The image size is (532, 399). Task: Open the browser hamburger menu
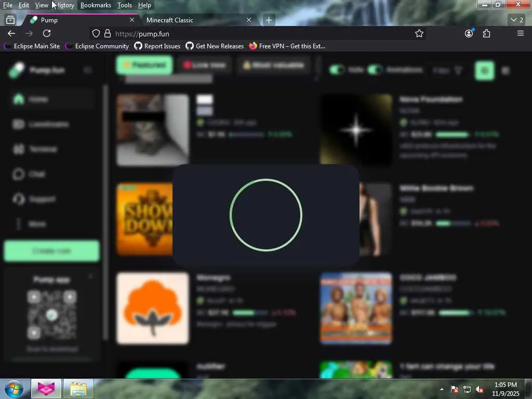point(521,33)
